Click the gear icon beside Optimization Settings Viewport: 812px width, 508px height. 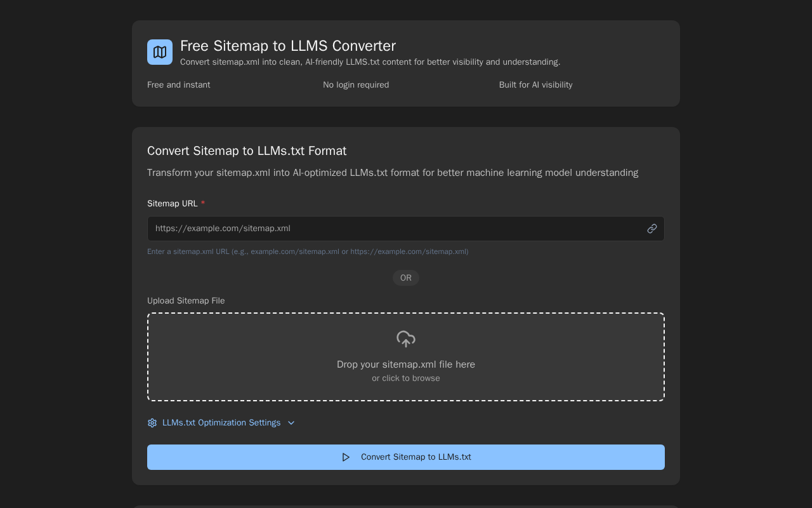pos(152,423)
